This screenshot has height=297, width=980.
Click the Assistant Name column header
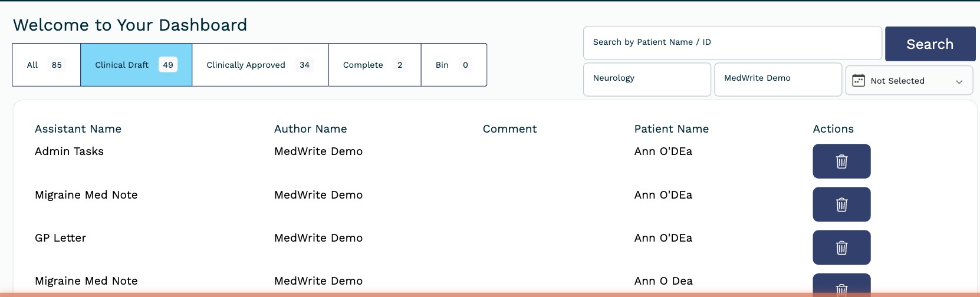click(78, 129)
